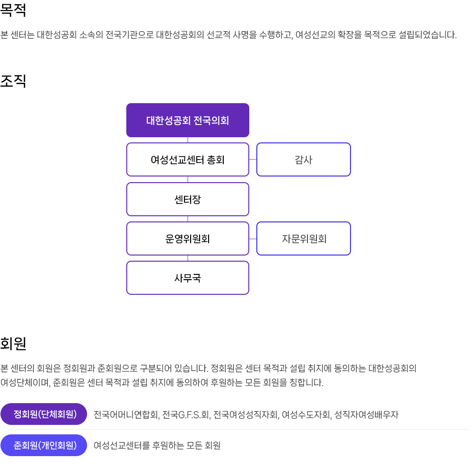
Task: Select the membership description paragraph under 회원
Action: (208, 375)
